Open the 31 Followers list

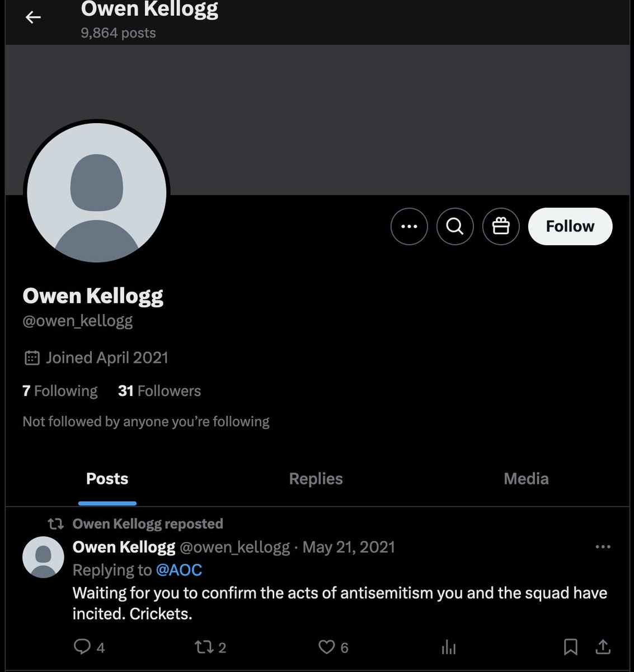[x=159, y=391]
